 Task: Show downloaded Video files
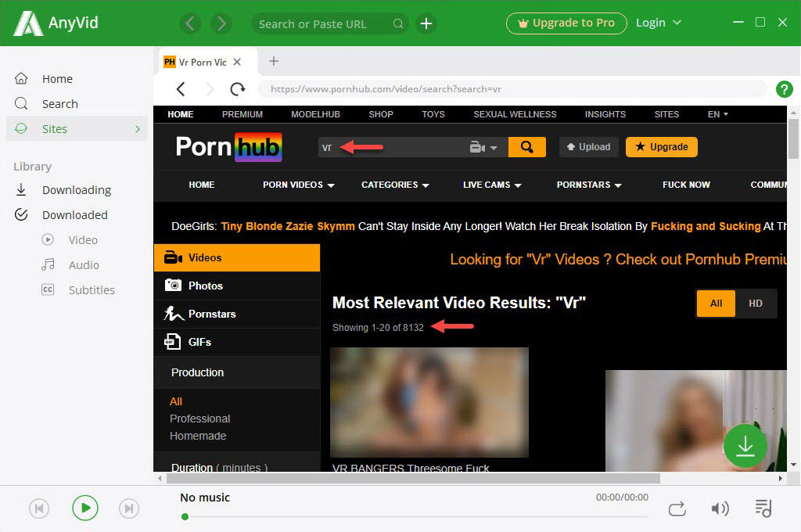[83, 239]
